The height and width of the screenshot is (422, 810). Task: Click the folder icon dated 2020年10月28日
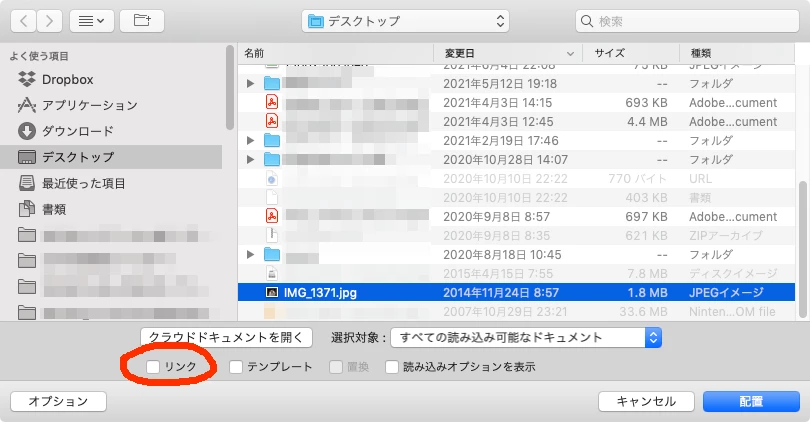point(272,160)
